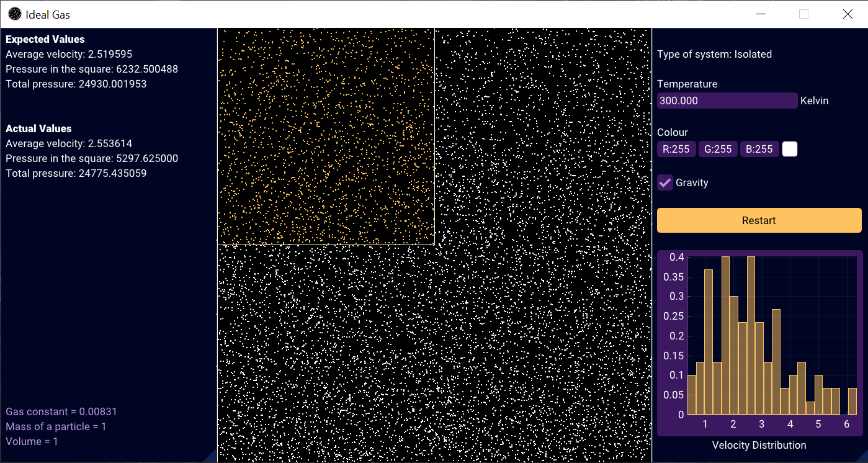Click the Actual Values heading
This screenshot has height=463, width=868.
38,128
